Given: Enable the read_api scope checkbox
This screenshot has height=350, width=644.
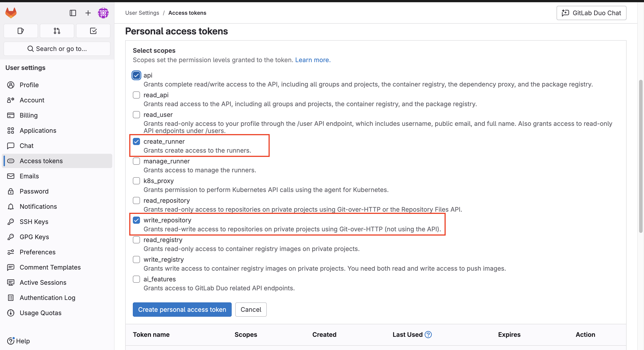Looking at the screenshot, I should point(136,95).
